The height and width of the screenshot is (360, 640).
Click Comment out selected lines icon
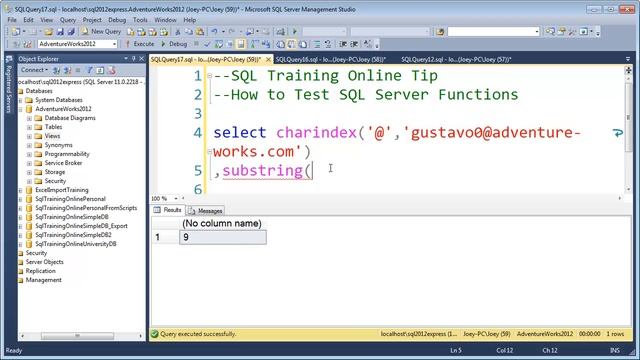coord(317,44)
